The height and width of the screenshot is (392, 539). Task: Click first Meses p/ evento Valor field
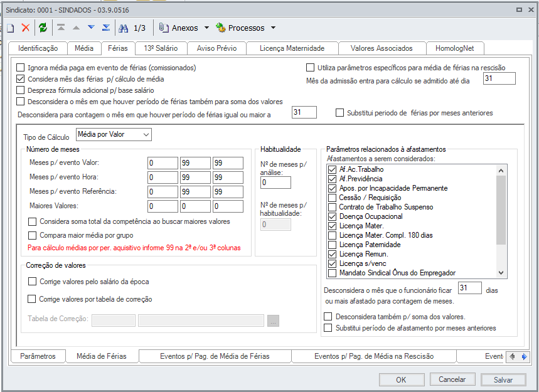click(x=163, y=163)
